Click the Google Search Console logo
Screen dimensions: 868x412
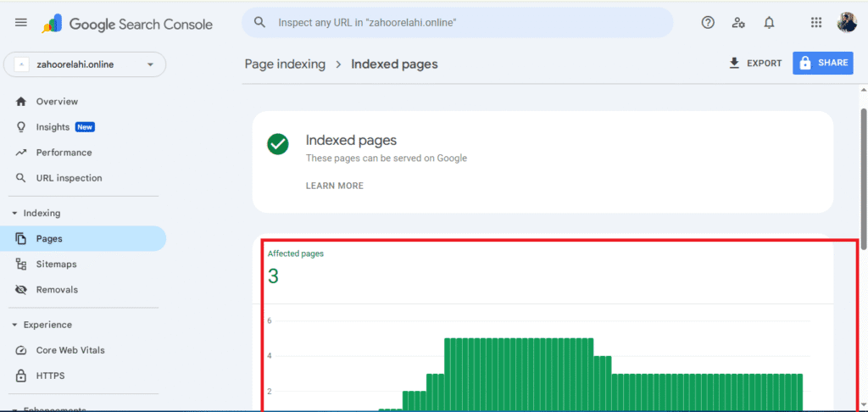click(127, 24)
